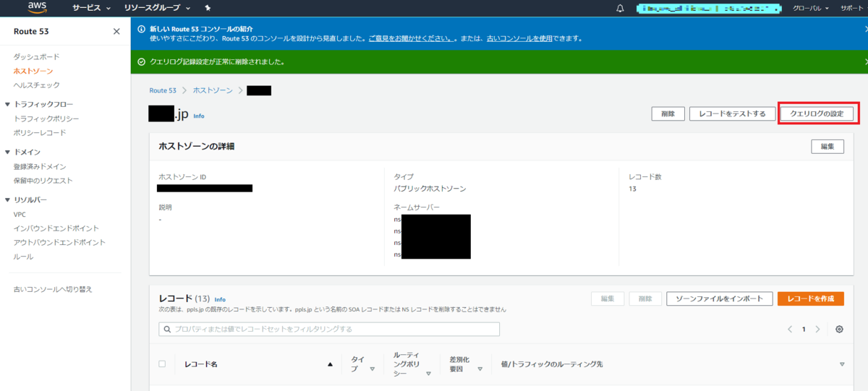
Task: Select all records checkbox in header
Action: [x=162, y=364]
